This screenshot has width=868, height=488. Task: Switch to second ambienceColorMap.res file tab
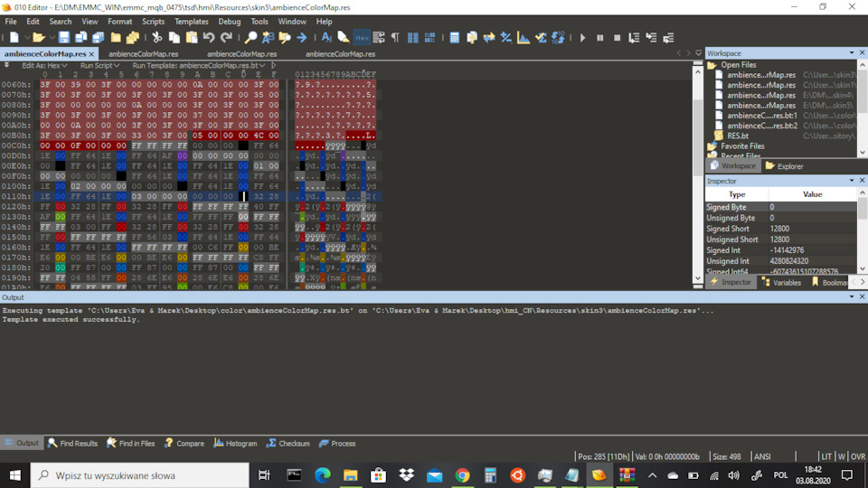click(143, 53)
